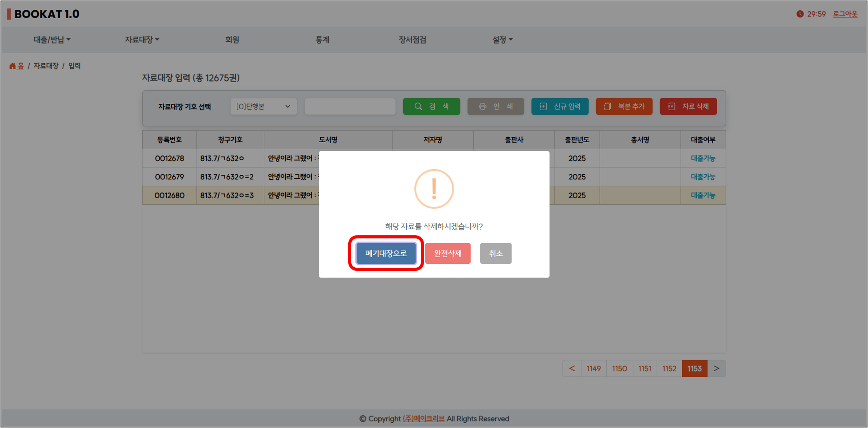Click the warning exclamation icon in dialog

click(434, 189)
